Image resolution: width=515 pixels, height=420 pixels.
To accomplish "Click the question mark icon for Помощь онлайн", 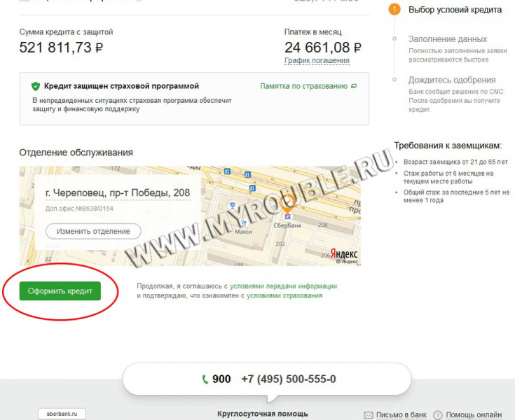I will click(x=438, y=415).
